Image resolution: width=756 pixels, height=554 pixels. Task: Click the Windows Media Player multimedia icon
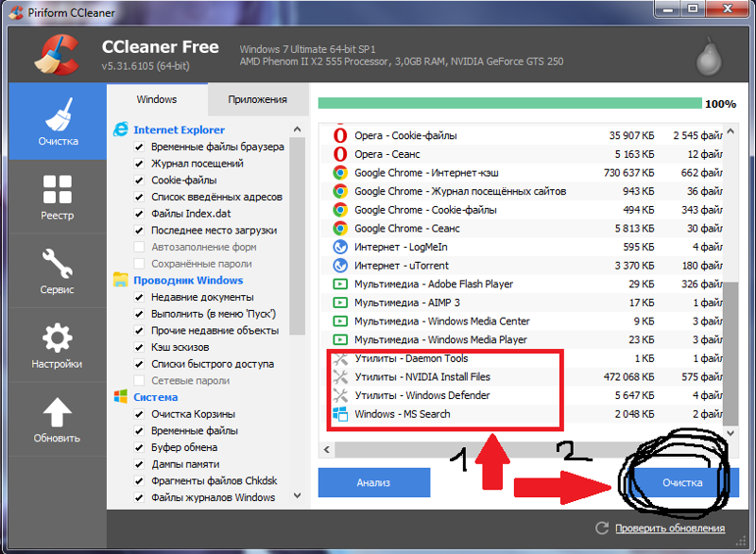340,340
